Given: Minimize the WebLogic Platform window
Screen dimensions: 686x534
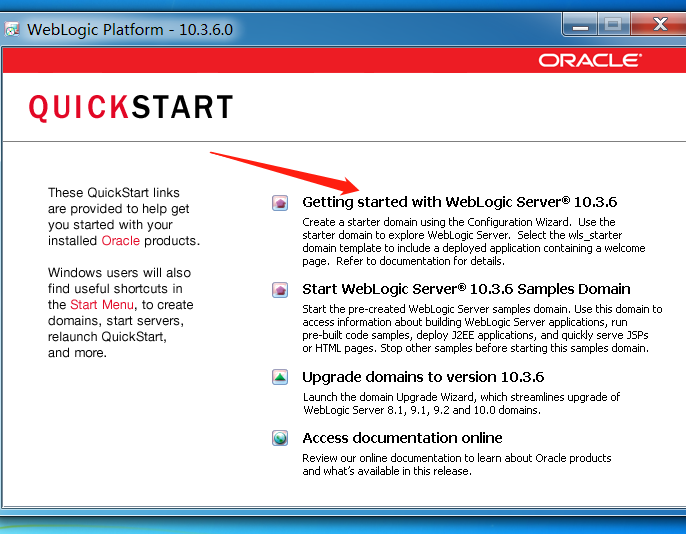Looking at the screenshot, I should [x=580, y=24].
